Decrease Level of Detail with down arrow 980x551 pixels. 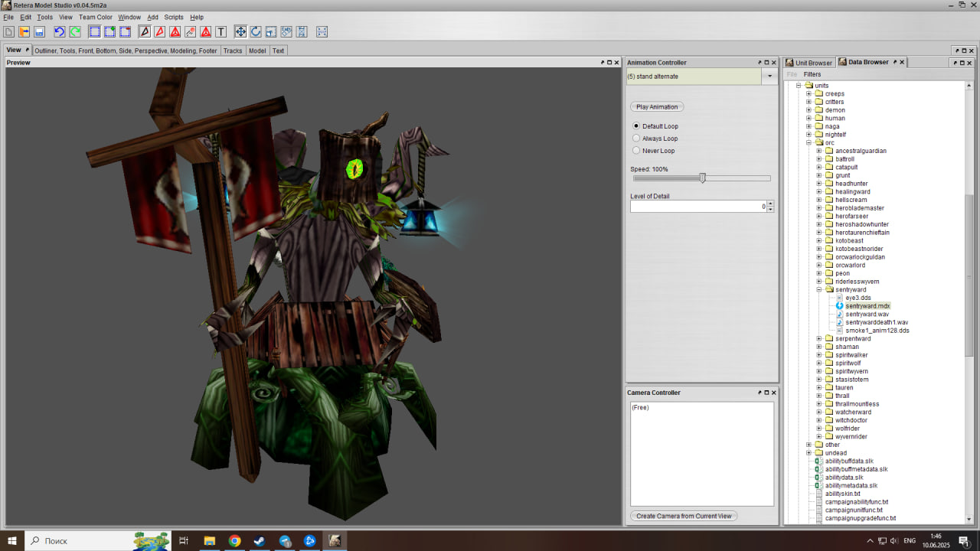pos(770,209)
